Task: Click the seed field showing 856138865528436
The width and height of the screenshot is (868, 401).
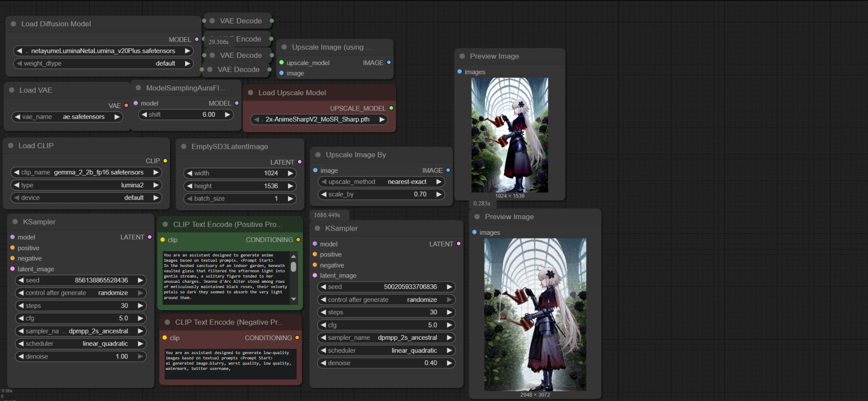Action: 80,280
